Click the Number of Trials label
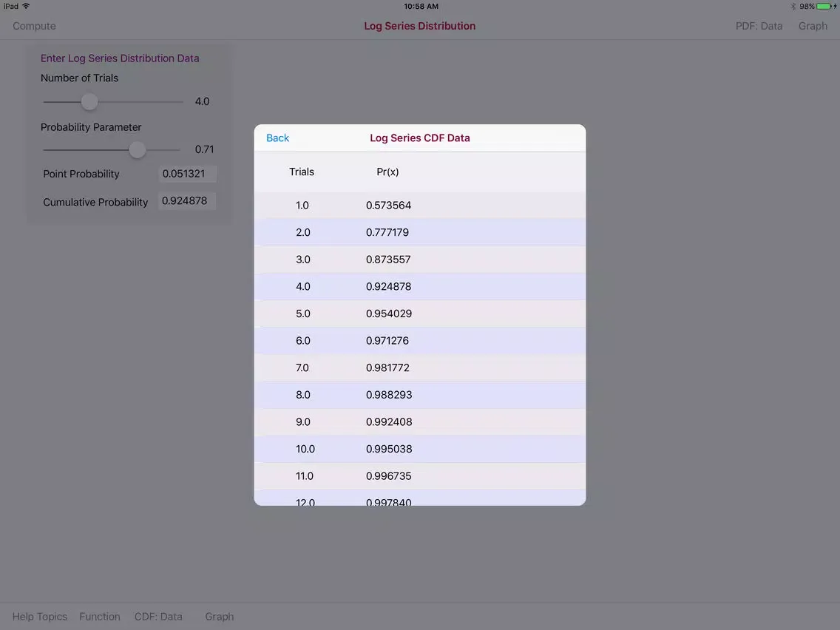The image size is (840, 630). [x=79, y=78]
